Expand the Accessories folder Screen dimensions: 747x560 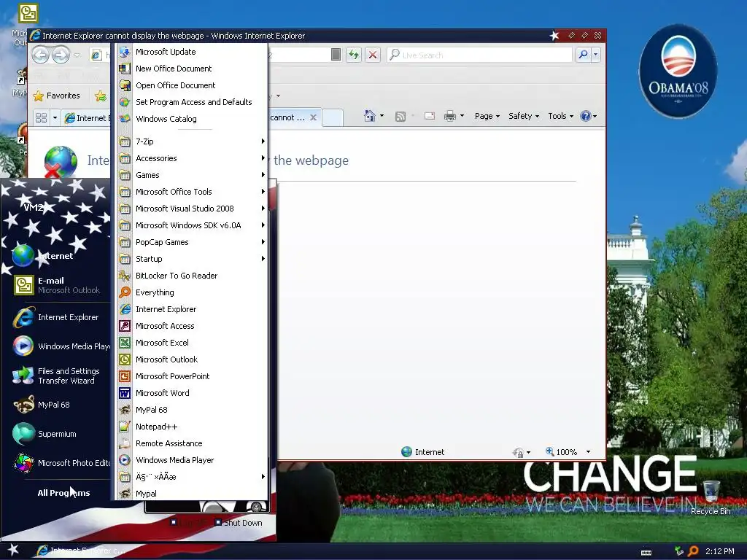point(191,158)
